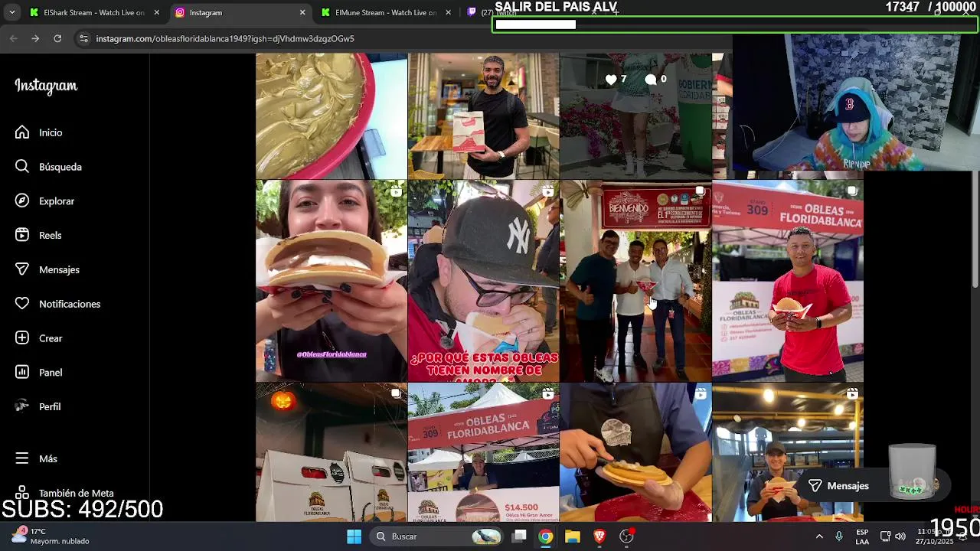Reload the page with refresh icon

coord(57,38)
